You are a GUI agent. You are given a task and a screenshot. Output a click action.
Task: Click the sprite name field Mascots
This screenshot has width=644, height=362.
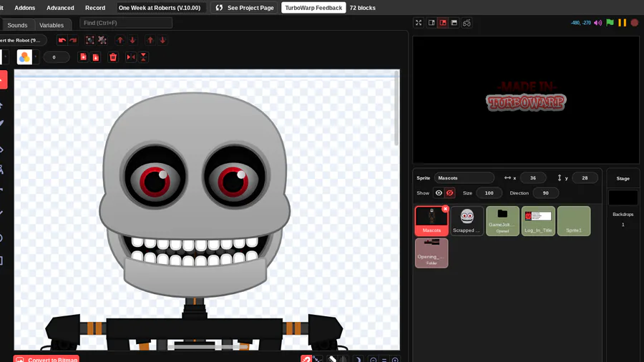(x=464, y=177)
